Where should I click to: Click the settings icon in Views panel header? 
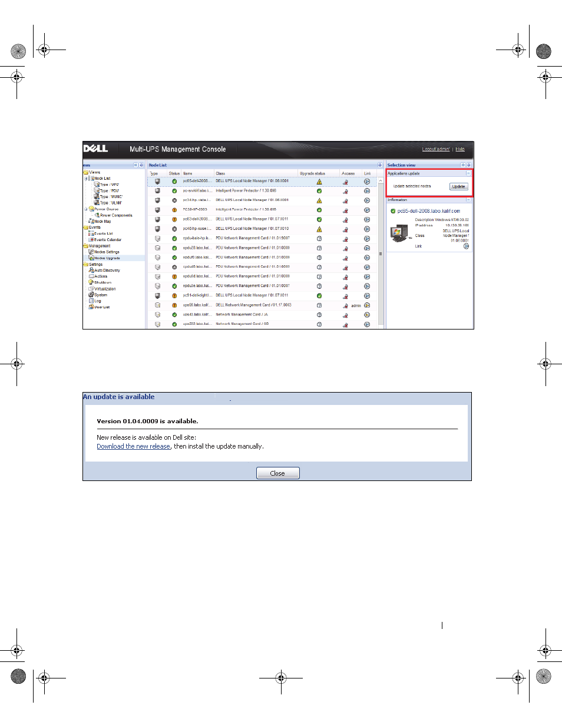point(141,165)
